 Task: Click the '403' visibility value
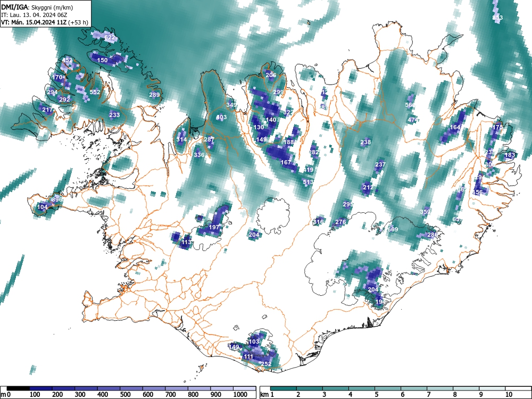point(221,117)
